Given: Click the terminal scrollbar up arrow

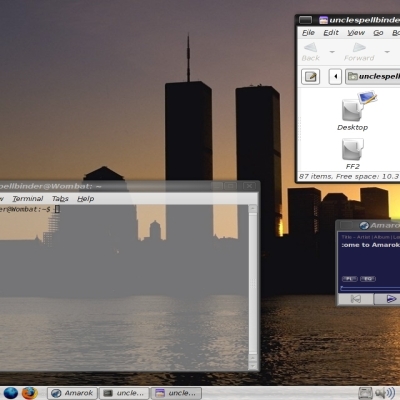Looking at the screenshot, I should pos(253,209).
